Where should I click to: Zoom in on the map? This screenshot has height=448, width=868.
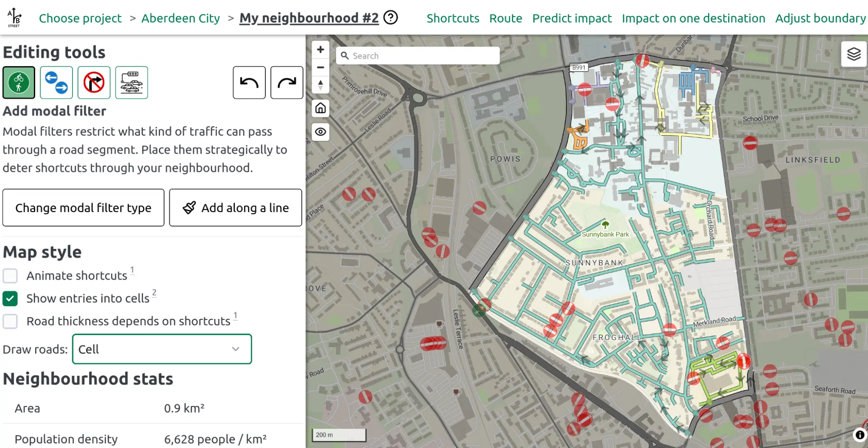pyautogui.click(x=320, y=50)
